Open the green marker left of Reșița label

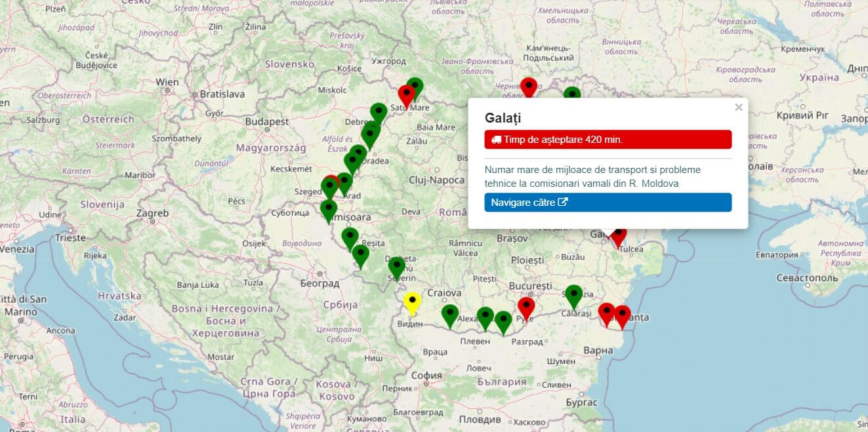click(350, 237)
